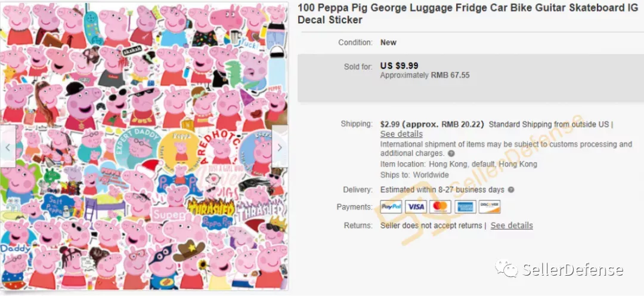Click help icon next to delivery estimate
Screen dimensions: 644x296
click(511, 190)
